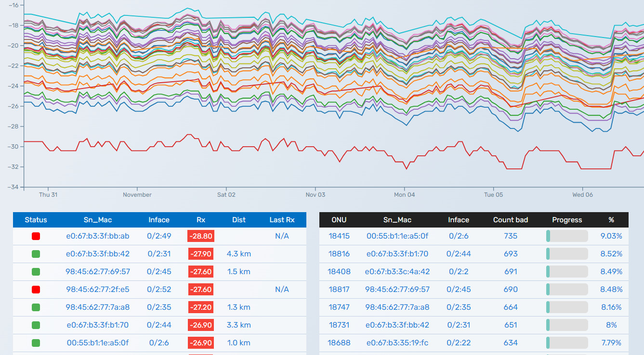The image size is (644, 355).
Task: Click interface 0/2:2 in ONU table
Action: (x=459, y=272)
